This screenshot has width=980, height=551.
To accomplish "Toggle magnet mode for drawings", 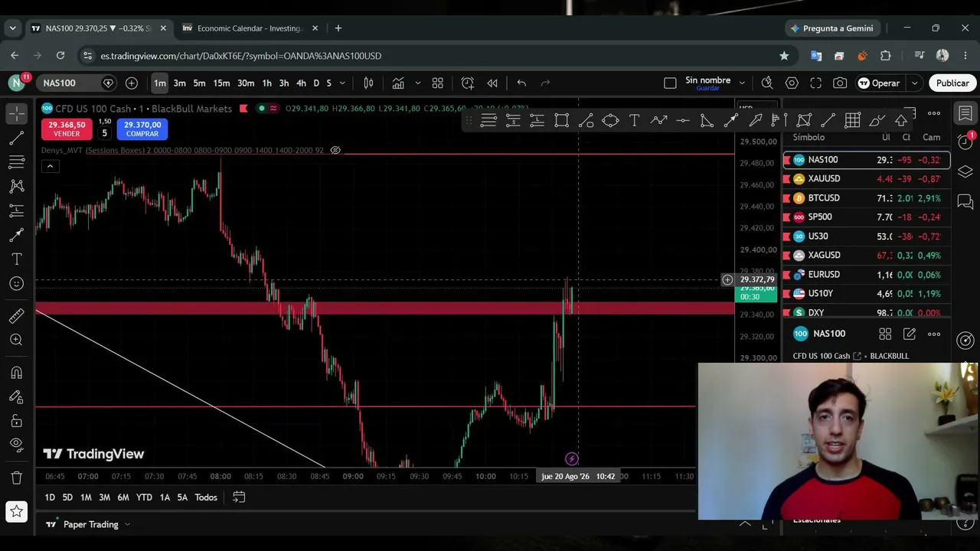I will point(16,373).
